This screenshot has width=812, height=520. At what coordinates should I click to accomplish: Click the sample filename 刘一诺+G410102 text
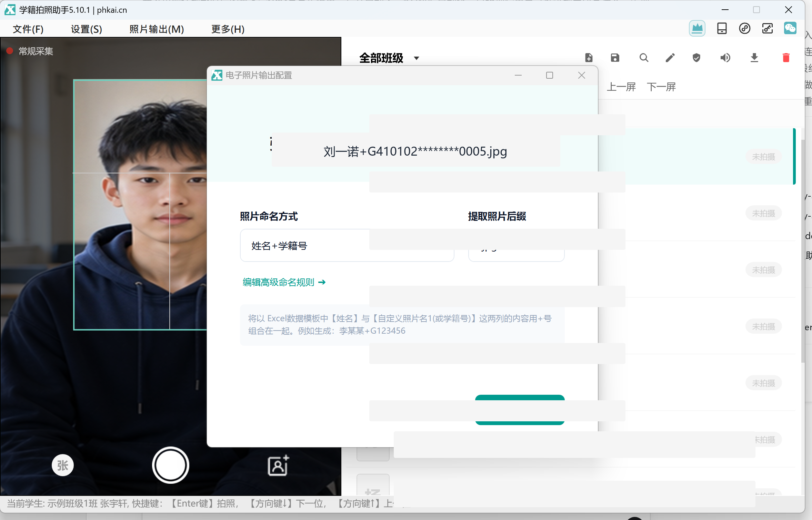click(415, 151)
